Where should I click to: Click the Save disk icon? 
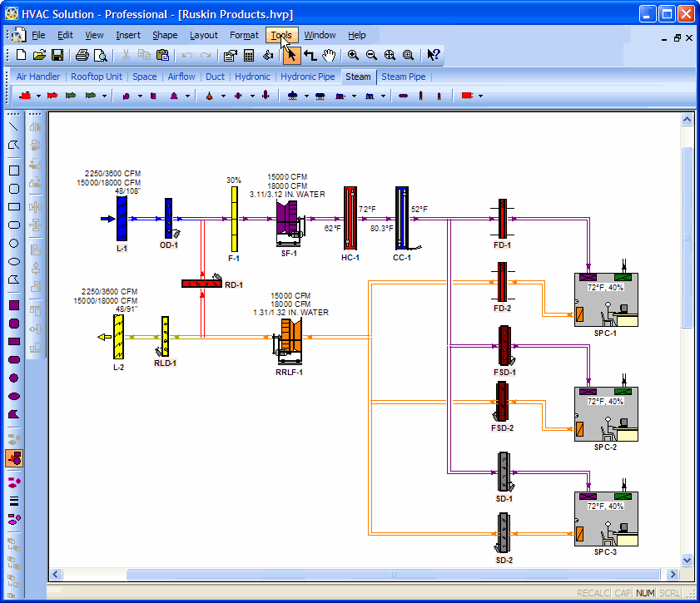[x=57, y=56]
